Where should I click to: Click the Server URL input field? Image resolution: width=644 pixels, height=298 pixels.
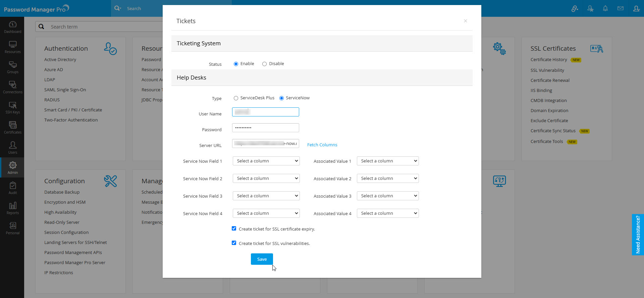[266, 144]
